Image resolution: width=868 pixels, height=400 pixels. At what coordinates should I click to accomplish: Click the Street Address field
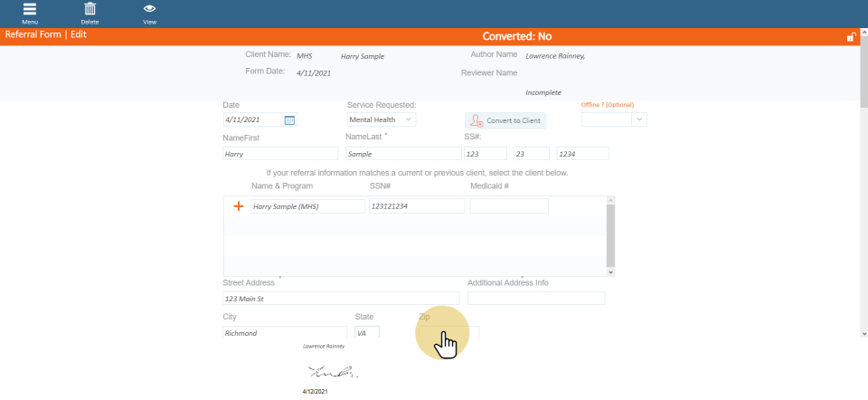pyautogui.click(x=341, y=299)
